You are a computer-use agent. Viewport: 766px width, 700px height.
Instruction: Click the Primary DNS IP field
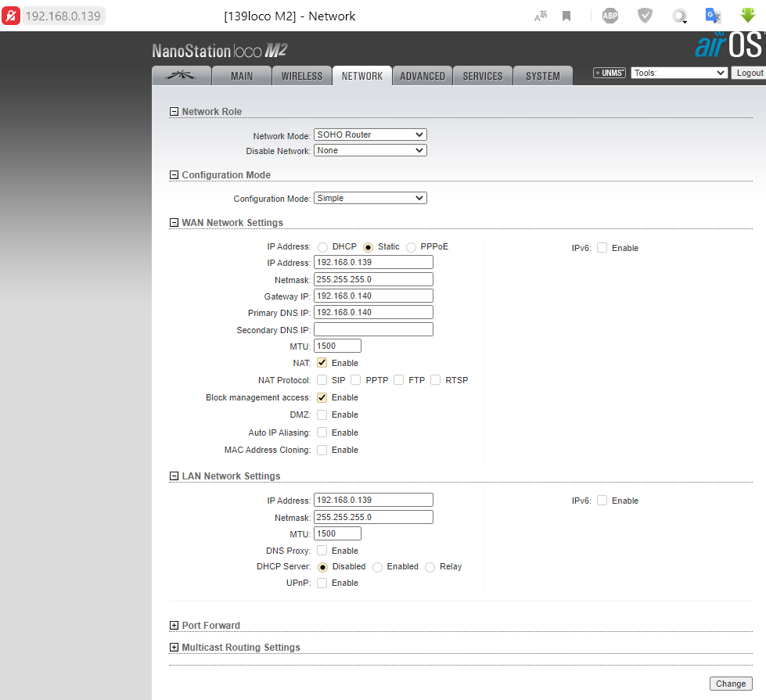[x=373, y=312]
